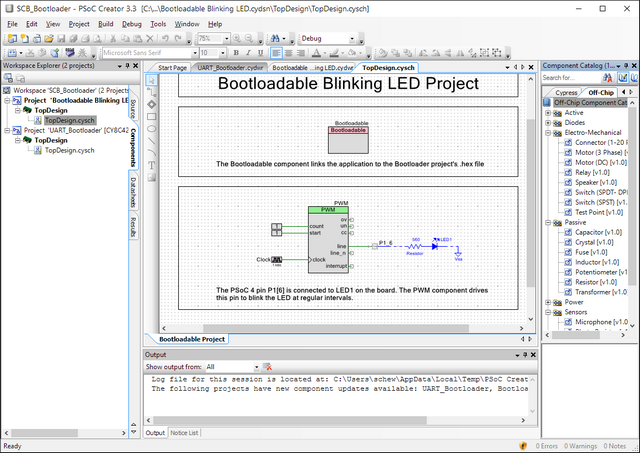The image size is (640, 453).
Task: Open the font size dropdown
Action: coord(222,53)
